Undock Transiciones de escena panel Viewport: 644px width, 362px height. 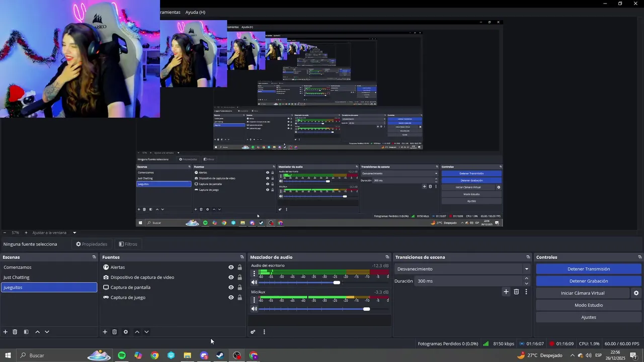(x=528, y=257)
